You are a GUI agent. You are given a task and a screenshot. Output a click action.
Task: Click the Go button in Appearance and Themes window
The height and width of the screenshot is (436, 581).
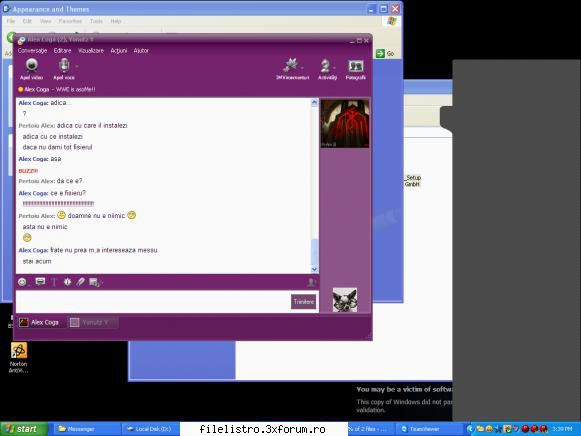385,54
